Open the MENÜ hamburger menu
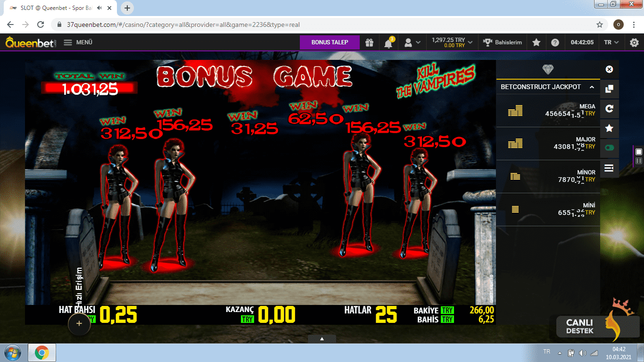644x362 pixels. (78, 42)
